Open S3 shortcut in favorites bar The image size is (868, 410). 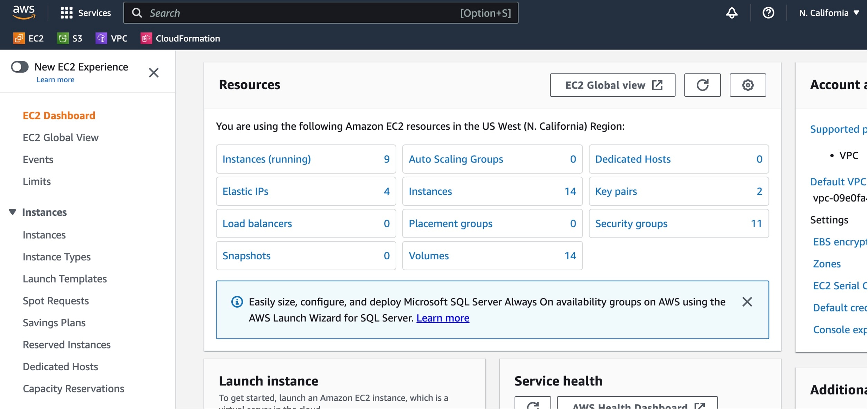point(70,38)
